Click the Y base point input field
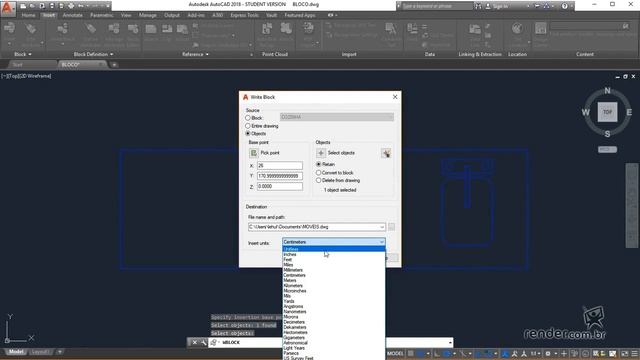The height and width of the screenshot is (360, 640). point(280,176)
